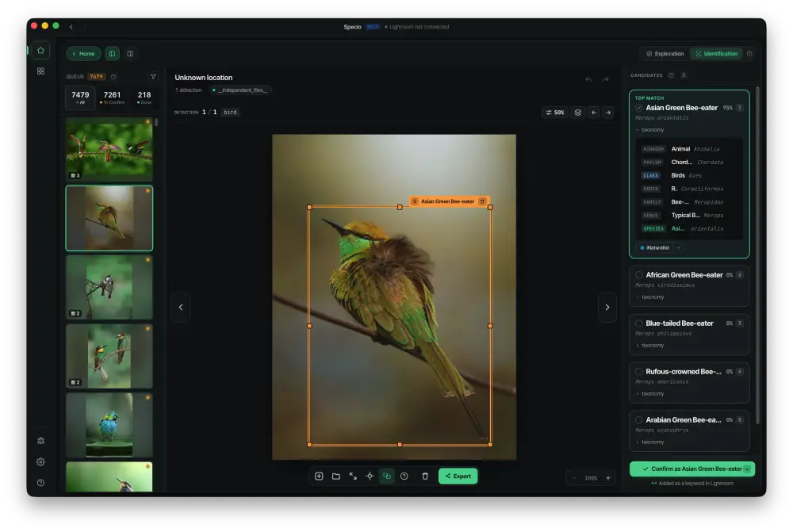Go to previous image with large arrow
793x532 pixels.
(181, 308)
